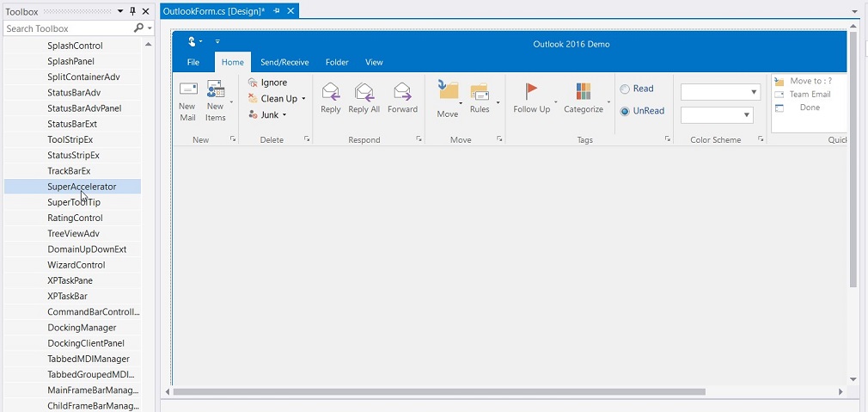Click the designer vertical scrollbar thumb
This screenshot has height=412, width=868.
click(x=853, y=159)
